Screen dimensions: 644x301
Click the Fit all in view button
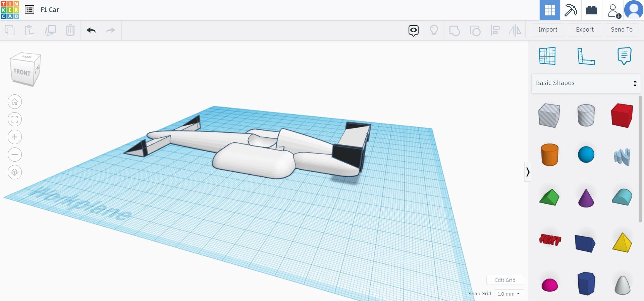point(15,119)
